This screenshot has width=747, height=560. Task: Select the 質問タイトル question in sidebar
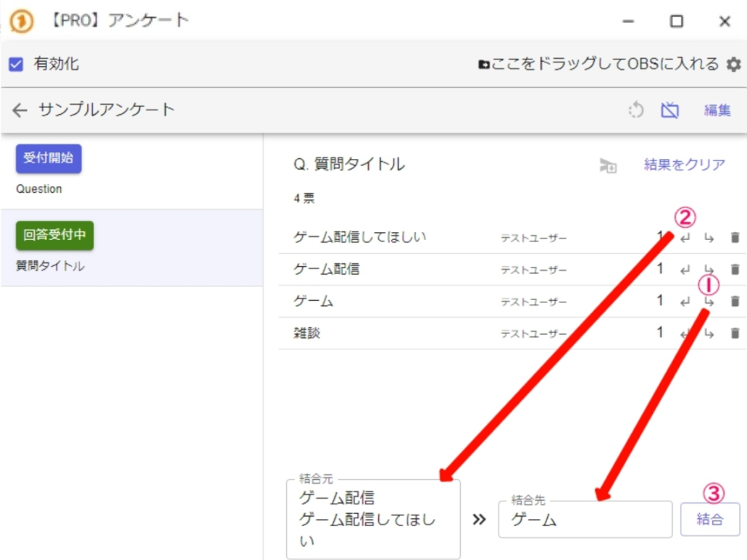(x=51, y=267)
